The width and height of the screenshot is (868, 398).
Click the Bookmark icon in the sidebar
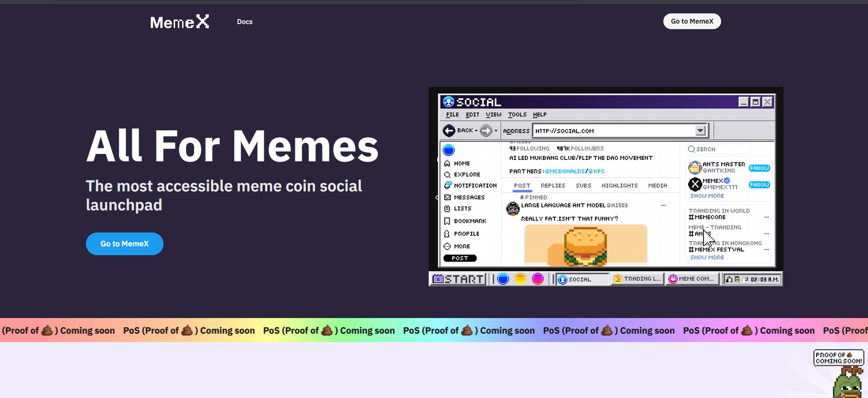(447, 221)
